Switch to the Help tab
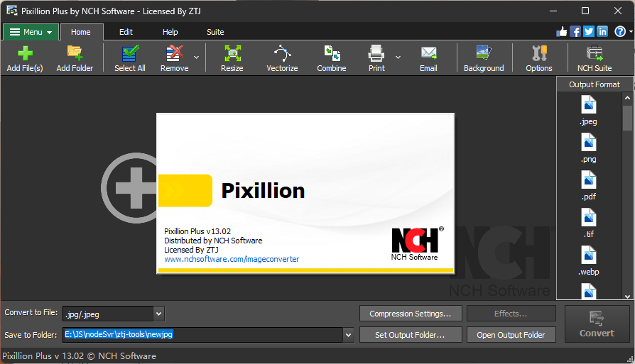This screenshot has width=635, height=364. point(170,32)
